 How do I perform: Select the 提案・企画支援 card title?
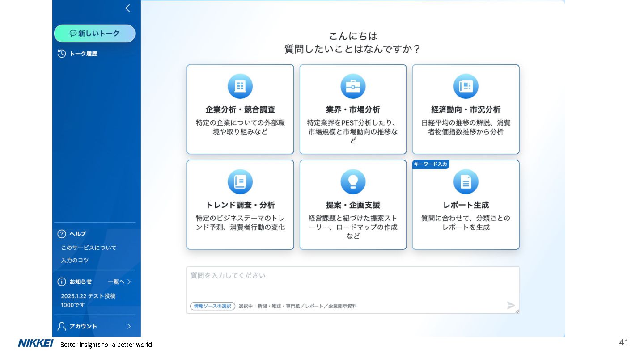[x=353, y=205]
